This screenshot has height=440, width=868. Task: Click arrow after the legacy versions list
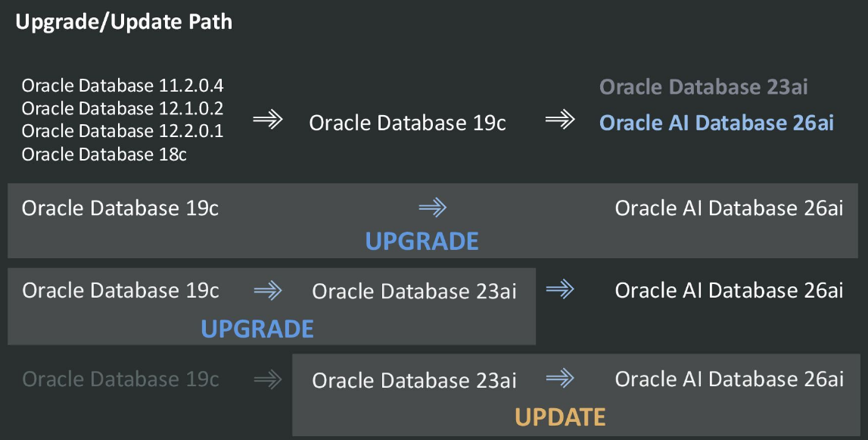267,120
